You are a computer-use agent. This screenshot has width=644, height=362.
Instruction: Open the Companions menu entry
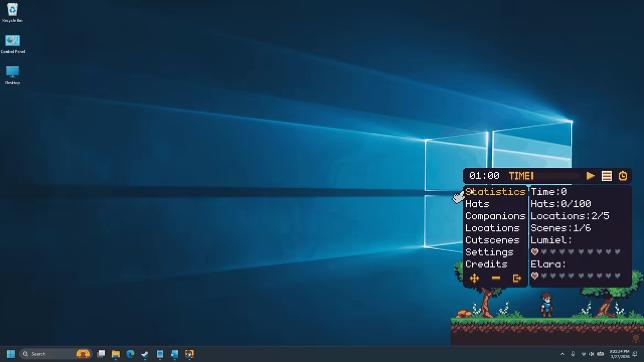pyautogui.click(x=495, y=216)
